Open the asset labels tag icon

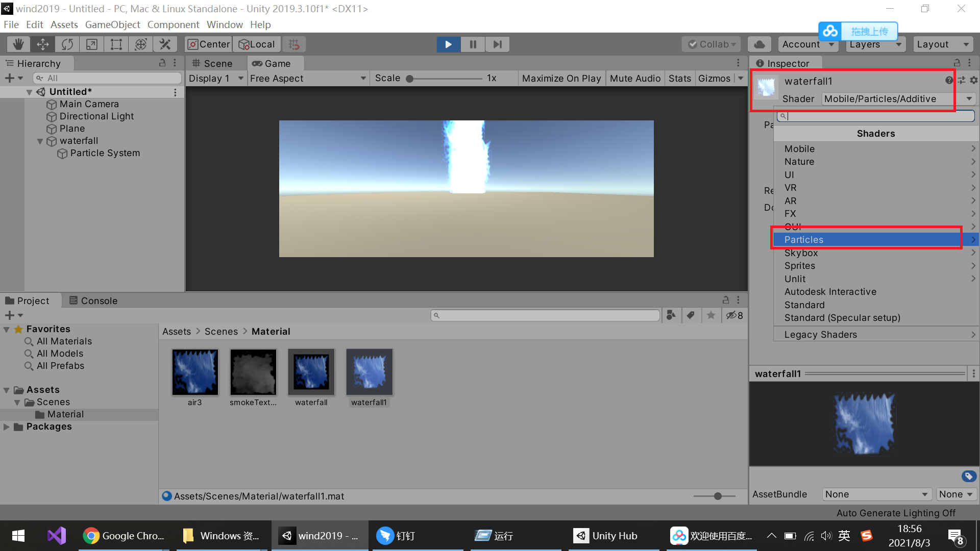click(969, 476)
